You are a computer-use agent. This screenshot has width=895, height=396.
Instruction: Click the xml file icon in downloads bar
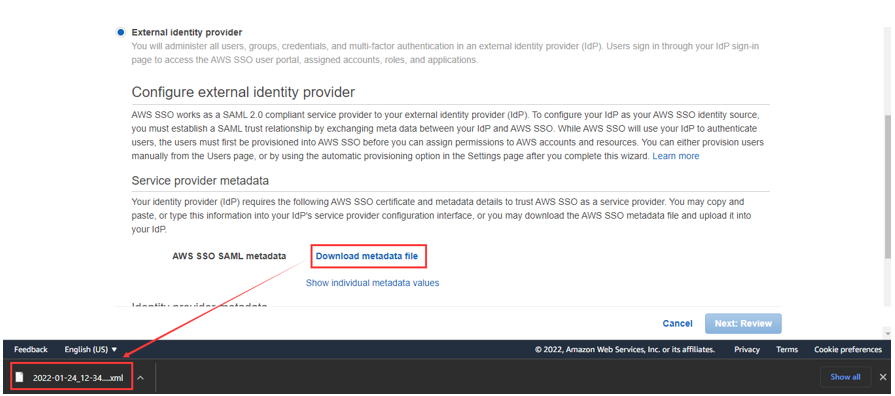pyautogui.click(x=20, y=377)
